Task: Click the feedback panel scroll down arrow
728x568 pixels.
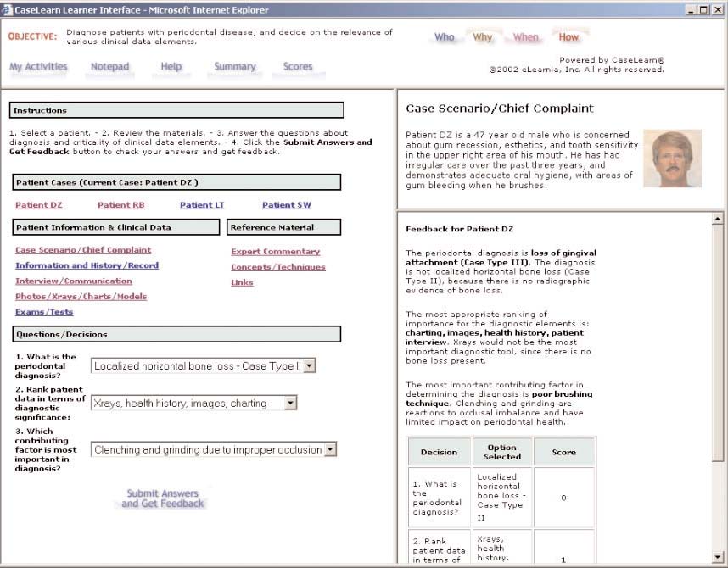Action: click(x=718, y=556)
